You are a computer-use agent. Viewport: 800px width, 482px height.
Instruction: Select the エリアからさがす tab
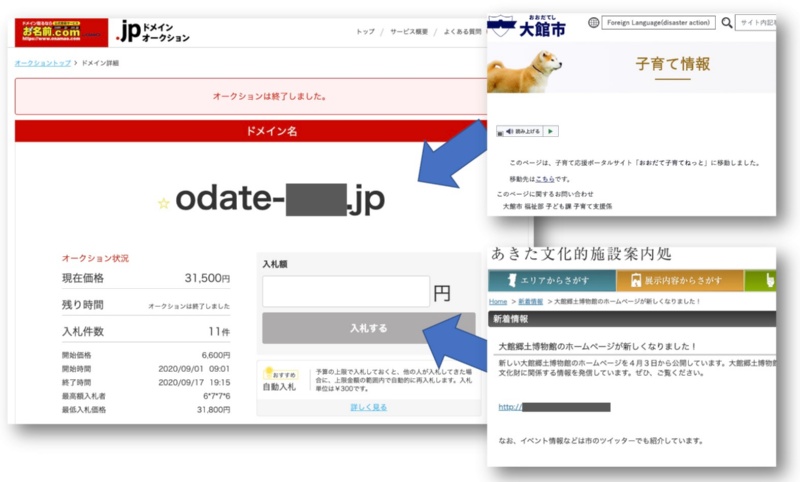coord(551,281)
